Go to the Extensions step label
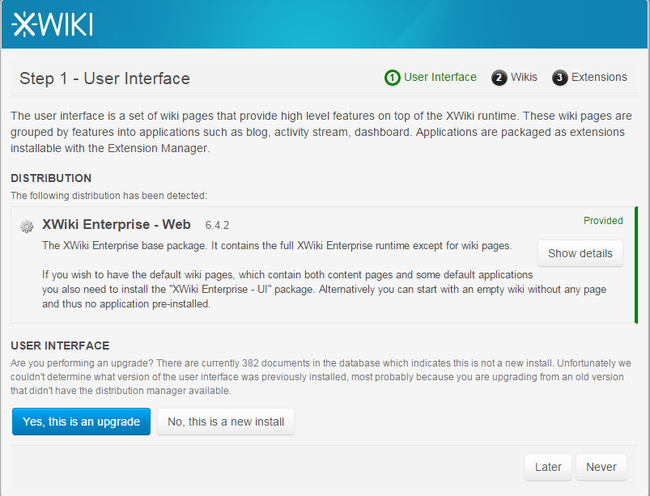This screenshot has width=650, height=496. 599,77
